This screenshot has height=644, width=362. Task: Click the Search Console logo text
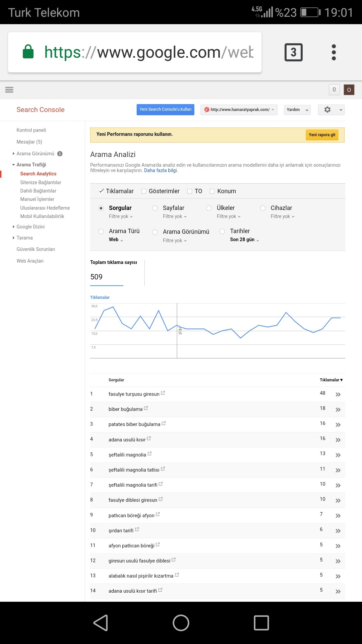coord(41,110)
